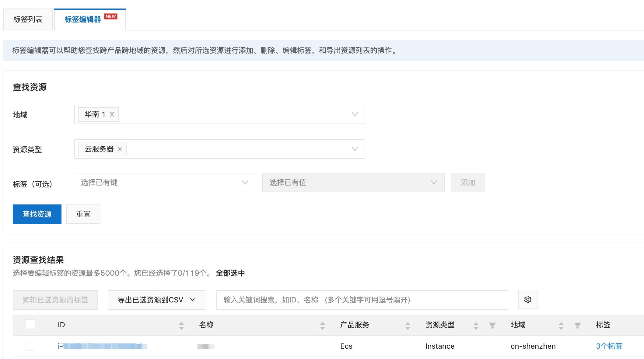Open the 选择已有键 tag key dropdown
Viewport: 644px width, 359px height.
tap(164, 183)
